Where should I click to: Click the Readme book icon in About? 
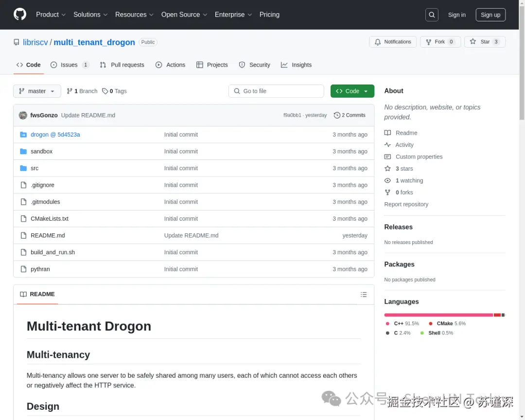[x=387, y=133]
